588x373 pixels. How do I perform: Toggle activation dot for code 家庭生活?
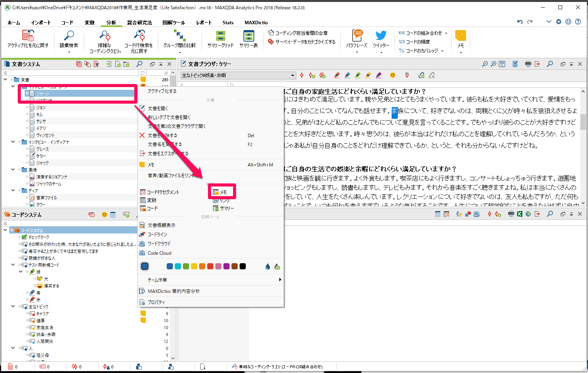[x=27, y=328]
